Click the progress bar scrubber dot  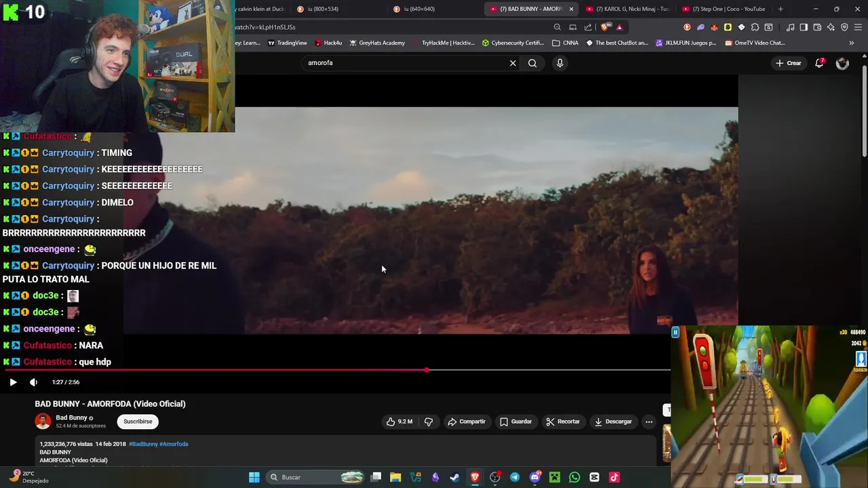pos(427,370)
